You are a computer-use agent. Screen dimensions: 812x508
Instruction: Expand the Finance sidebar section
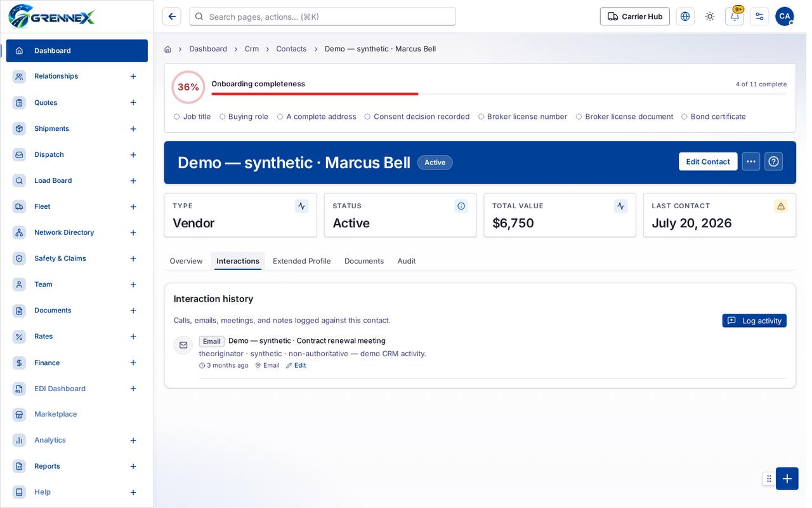pyautogui.click(x=133, y=363)
